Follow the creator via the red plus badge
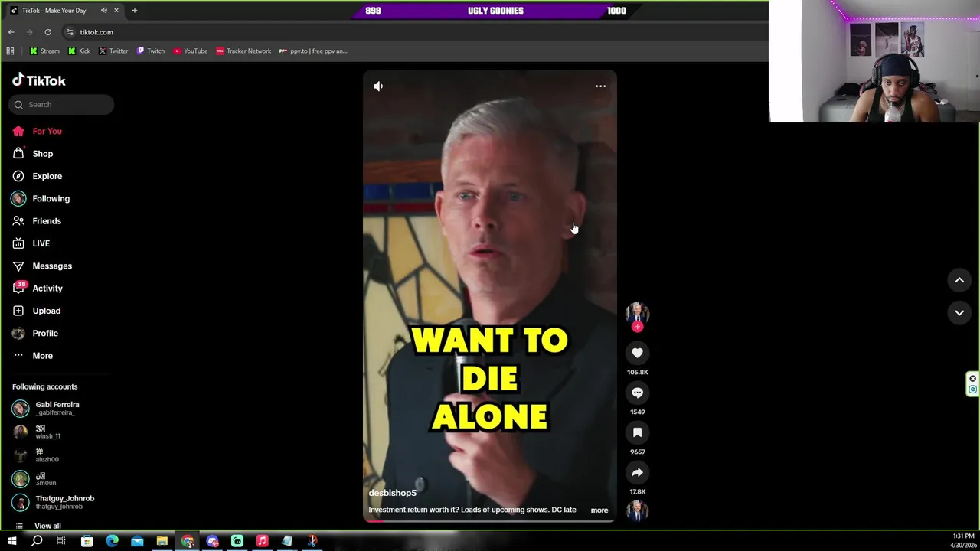 coord(637,327)
